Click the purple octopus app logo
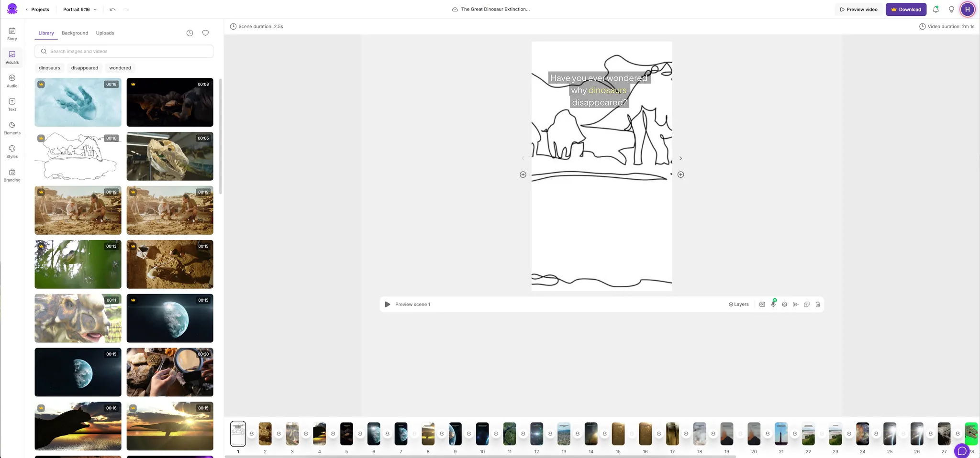 pos(12,9)
